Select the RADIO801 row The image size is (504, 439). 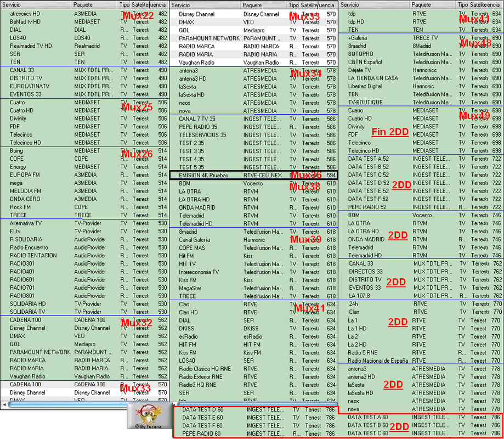point(84,296)
